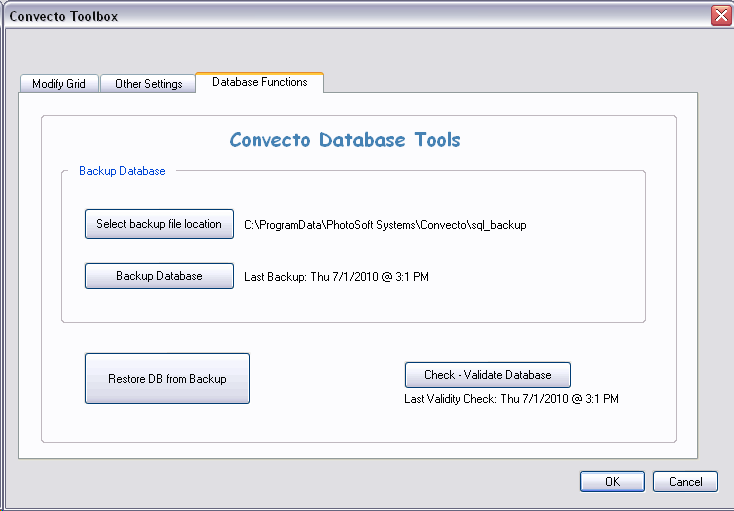Viewport: 734px width, 511px height.
Task: Switch to the Modify Grid tab
Action: coord(59,84)
